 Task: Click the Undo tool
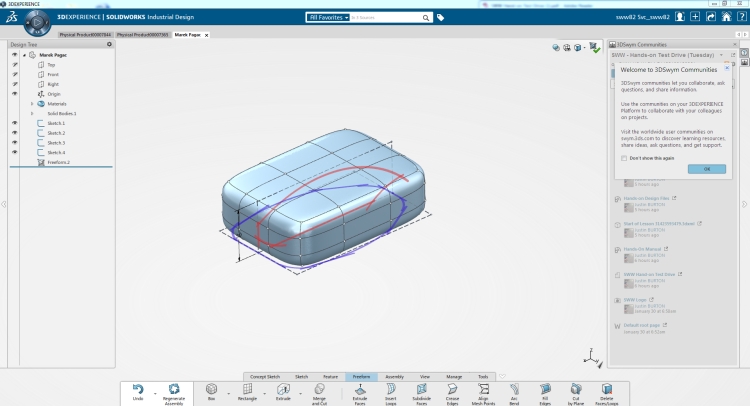[x=138, y=388]
